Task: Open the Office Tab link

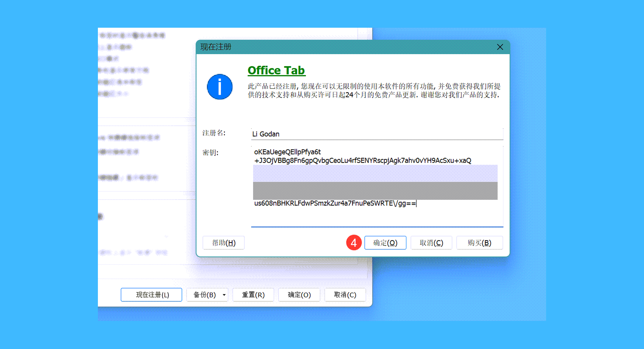Action: click(x=276, y=70)
